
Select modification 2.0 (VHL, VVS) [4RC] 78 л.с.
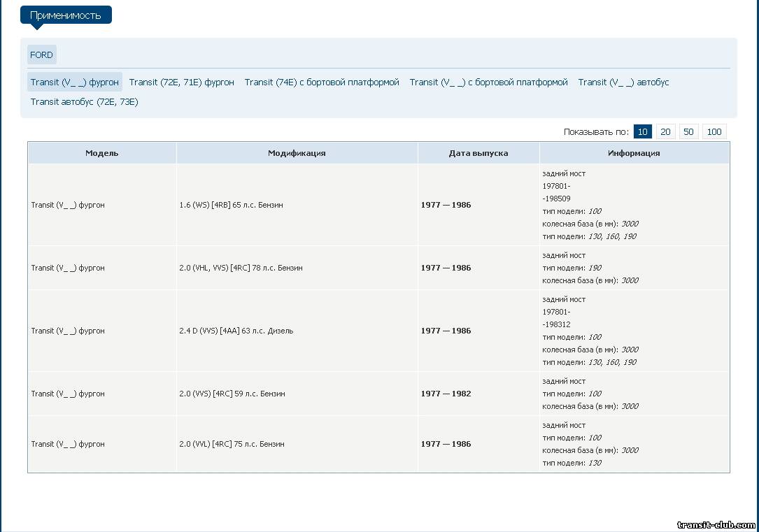click(x=241, y=268)
